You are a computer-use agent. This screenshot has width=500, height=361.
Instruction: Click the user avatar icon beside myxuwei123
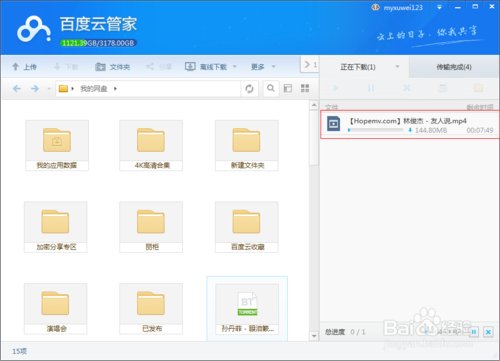point(375,7)
